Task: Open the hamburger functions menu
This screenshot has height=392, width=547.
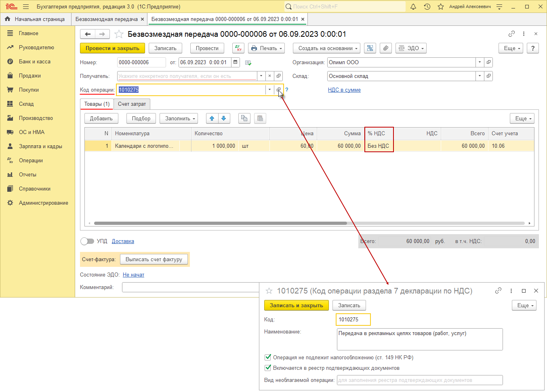Action: tap(26, 6)
